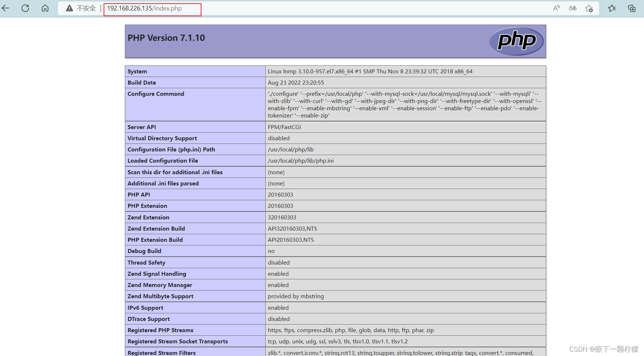Click the browser back arrow
644x356 pixels.
[5, 8]
